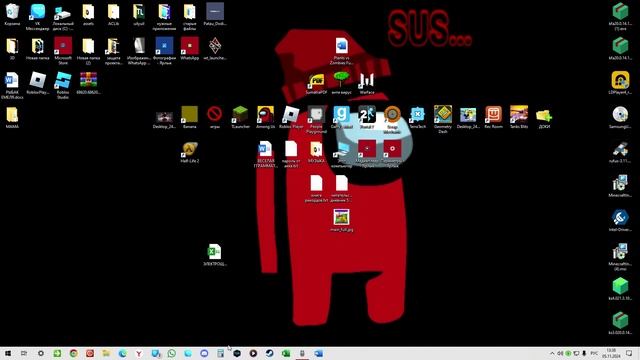Open Task View on the taskbar
Image resolution: width=640 pixels, height=360 pixels.
(x=24, y=353)
